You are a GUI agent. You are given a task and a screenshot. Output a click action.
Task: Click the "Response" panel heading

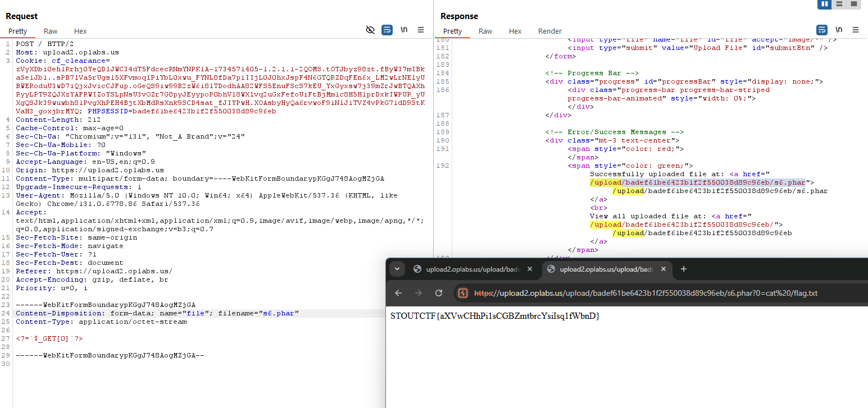460,16
